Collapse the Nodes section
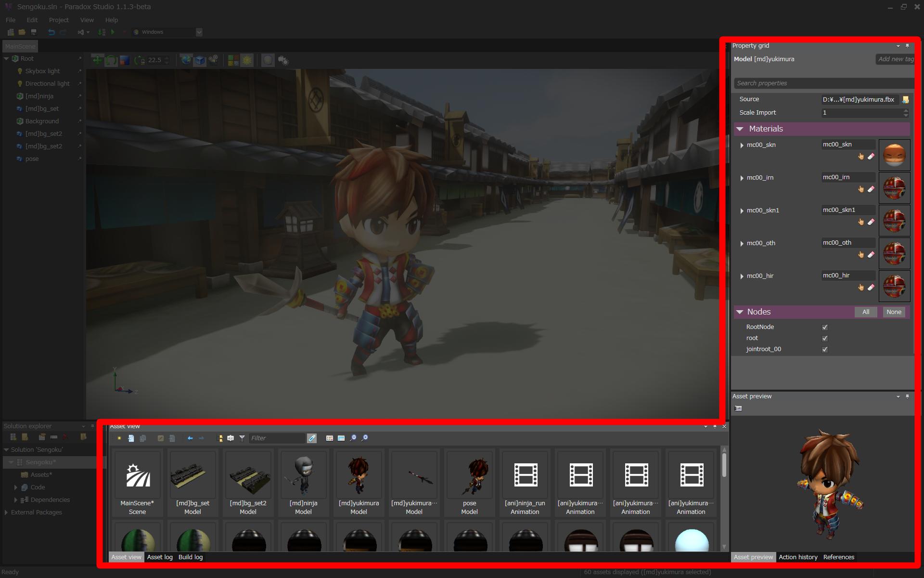The width and height of the screenshot is (924, 578). pos(740,312)
